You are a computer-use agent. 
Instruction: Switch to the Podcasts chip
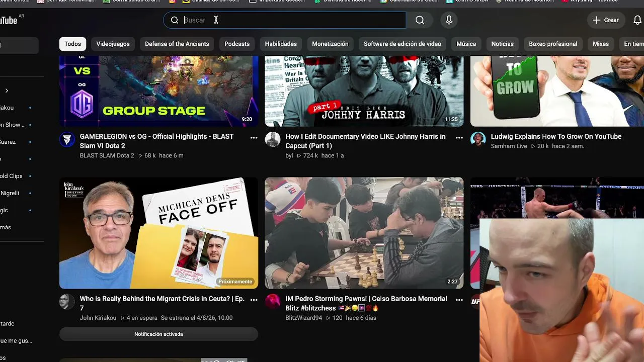pos(237,44)
